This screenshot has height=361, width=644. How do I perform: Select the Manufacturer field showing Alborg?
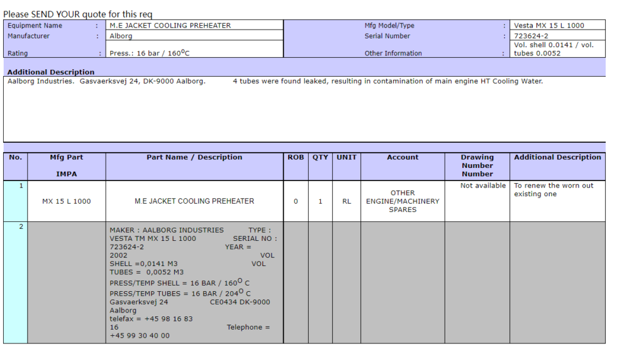point(194,36)
